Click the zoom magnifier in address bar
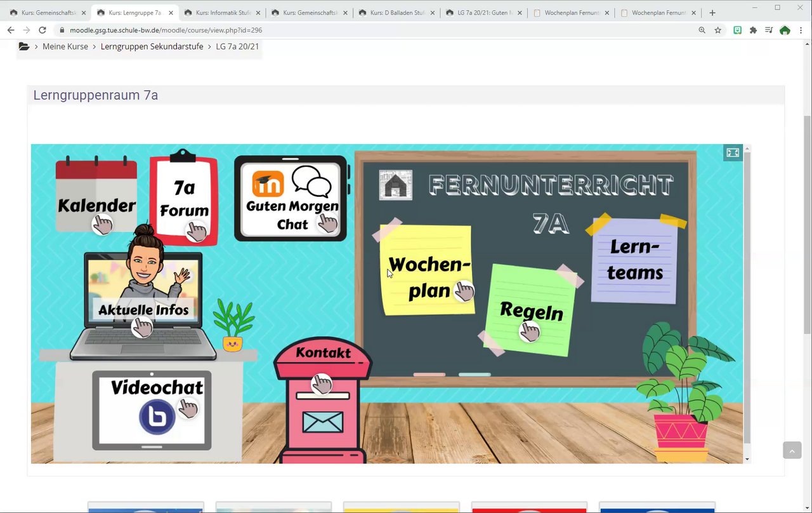Viewport: 812px width, 513px height. pyautogui.click(x=702, y=30)
